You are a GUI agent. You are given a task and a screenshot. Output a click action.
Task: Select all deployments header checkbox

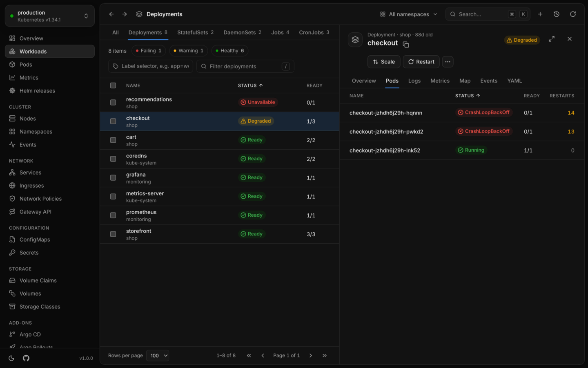(113, 85)
